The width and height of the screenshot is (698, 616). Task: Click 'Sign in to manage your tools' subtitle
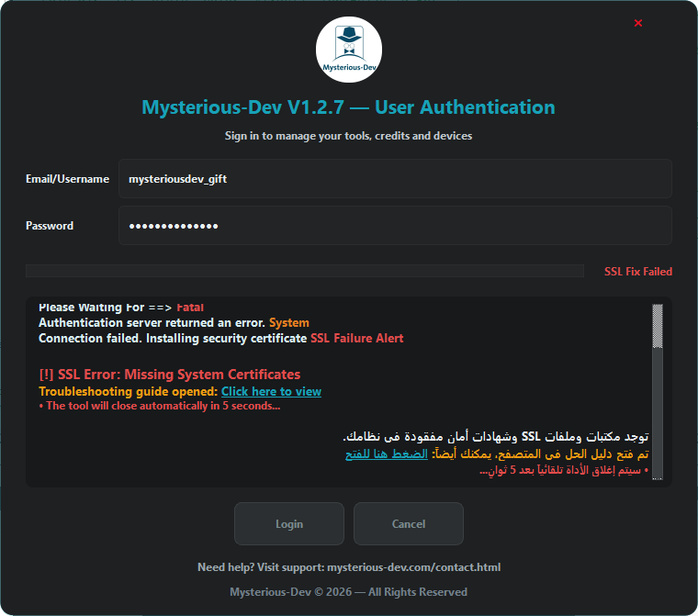click(349, 136)
